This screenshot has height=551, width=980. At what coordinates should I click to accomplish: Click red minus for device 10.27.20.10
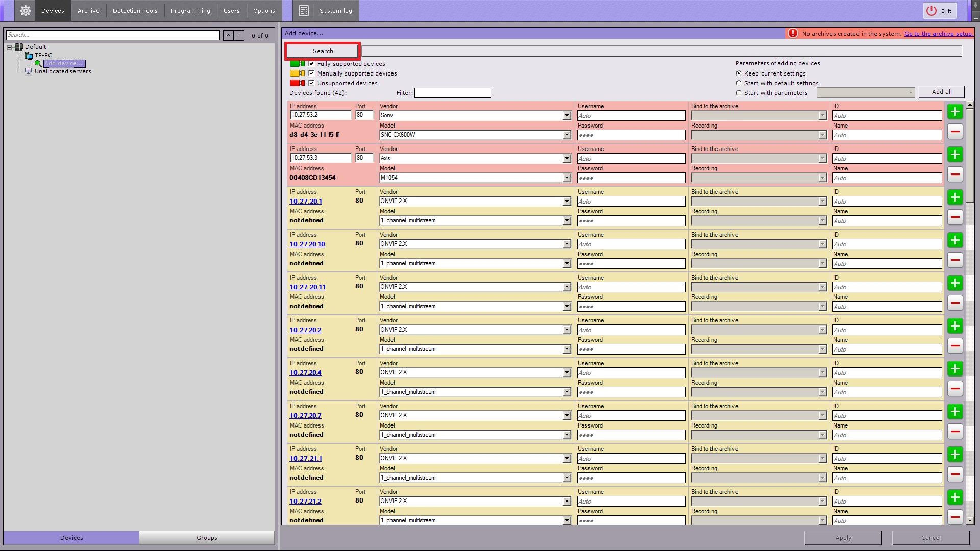click(x=955, y=260)
